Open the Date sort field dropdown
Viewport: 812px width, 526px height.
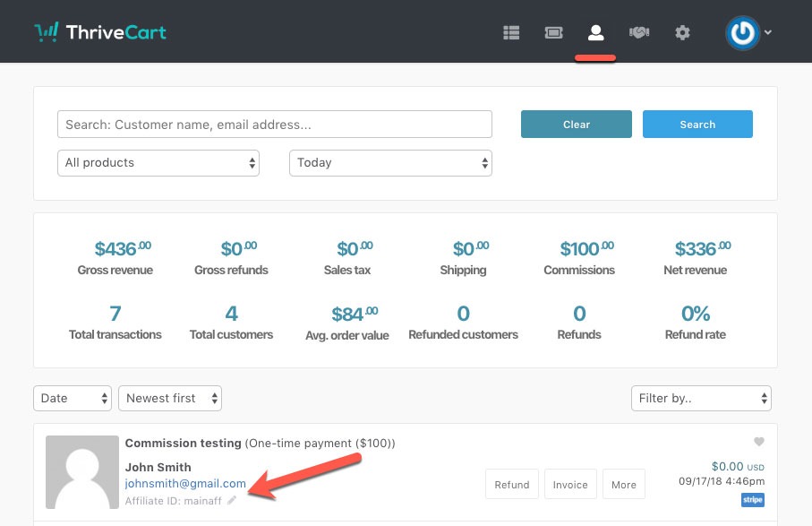pyautogui.click(x=73, y=399)
